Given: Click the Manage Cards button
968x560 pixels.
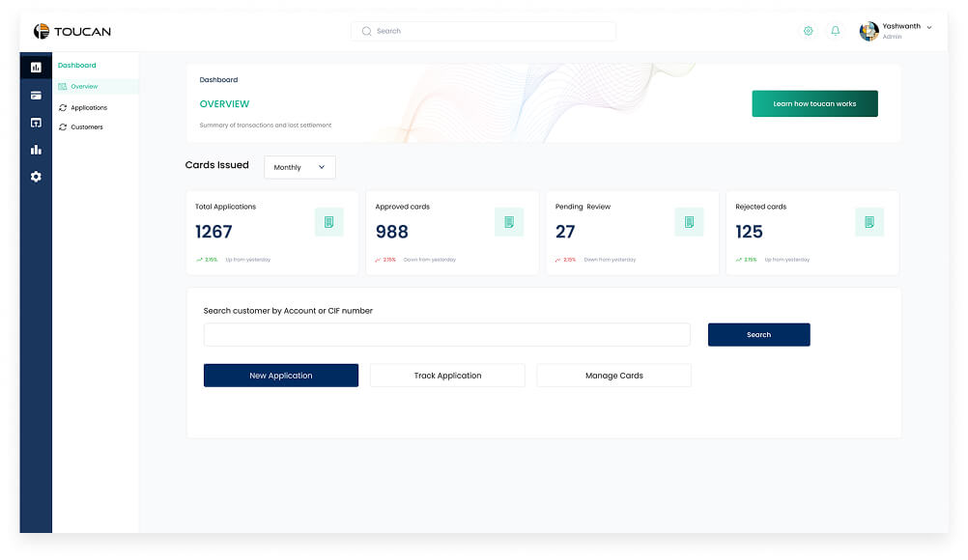Looking at the screenshot, I should pyautogui.click(x=613, y=376).
